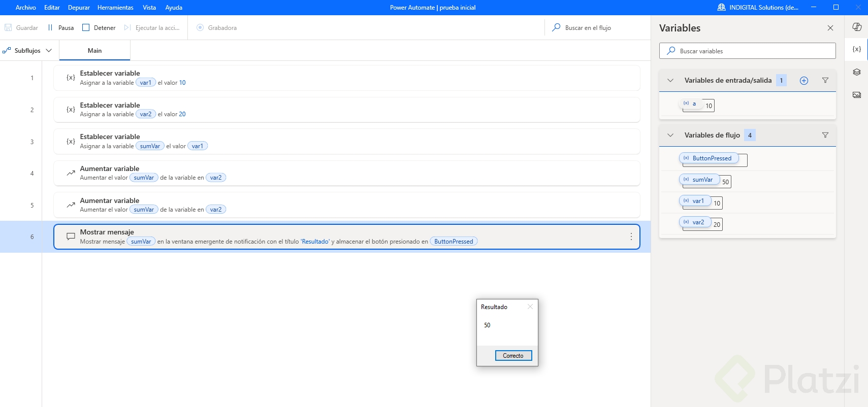Open the Images sidebar icon
868x407 pixels.
click(x=857, y=95)
